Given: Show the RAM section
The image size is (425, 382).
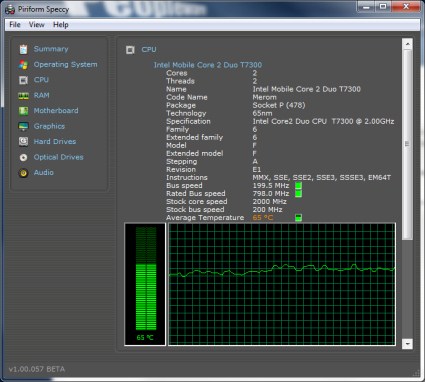Looking at the screenshot, I should pos(41,96).
